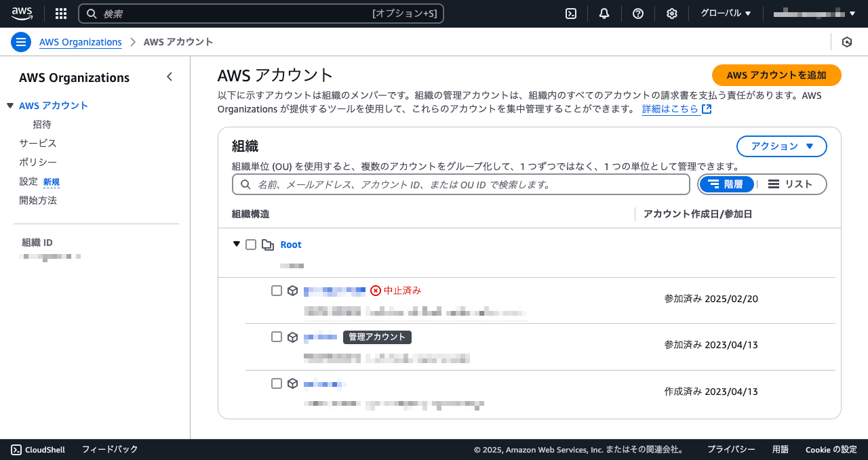
Task: Click the 組織構造 column header
Action: coord(251,214)
